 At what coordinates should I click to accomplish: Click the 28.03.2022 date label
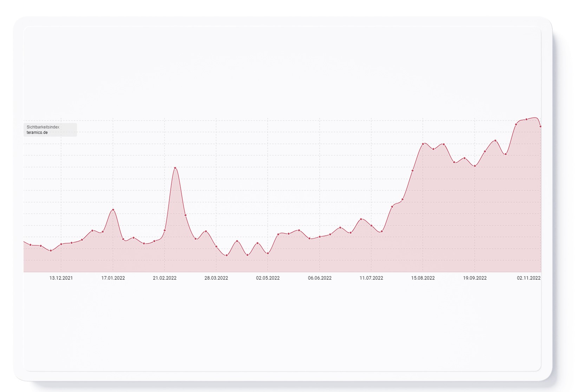click(216, 278)
